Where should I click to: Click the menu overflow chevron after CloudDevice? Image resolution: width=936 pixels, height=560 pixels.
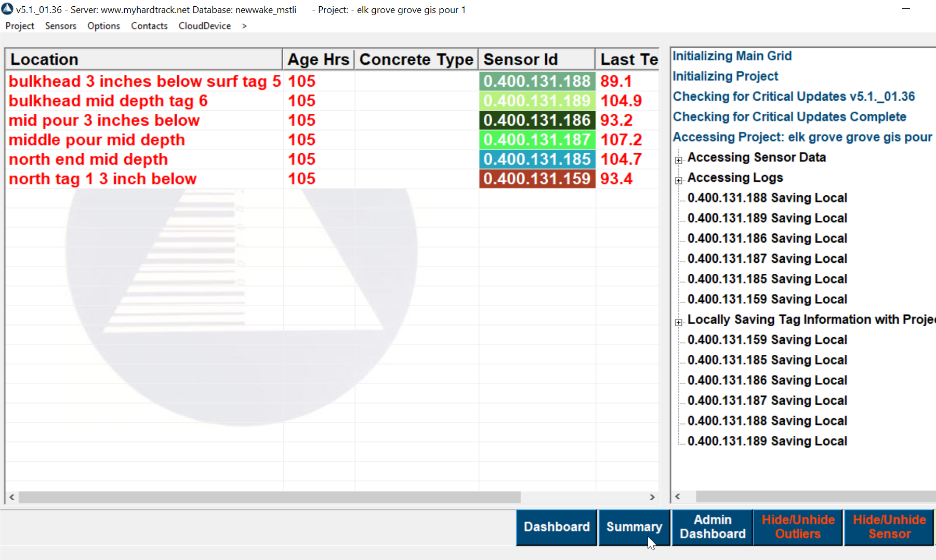click(244, 26)
